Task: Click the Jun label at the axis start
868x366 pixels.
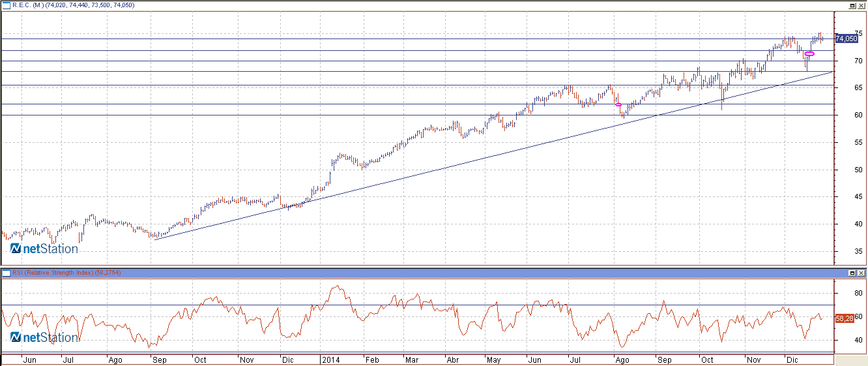Action: [29, 360]
